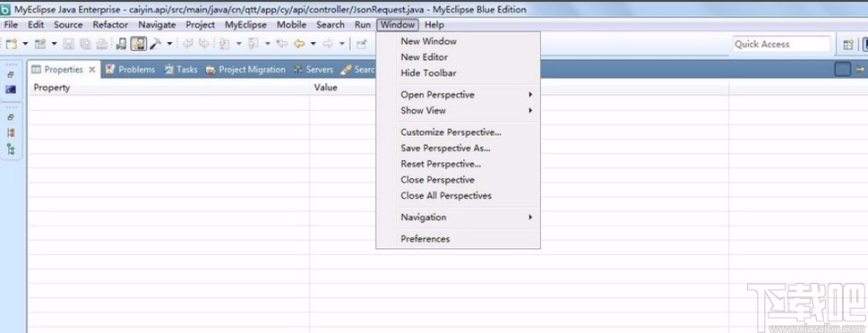Close the open Window menu
The width and height of the screenshot is (868, 333).
398,24
